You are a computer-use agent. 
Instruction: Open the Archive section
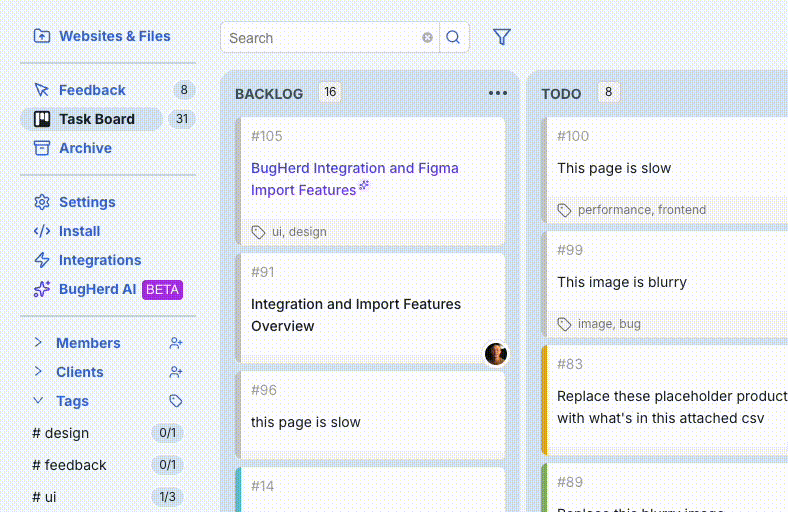(85, 148)
